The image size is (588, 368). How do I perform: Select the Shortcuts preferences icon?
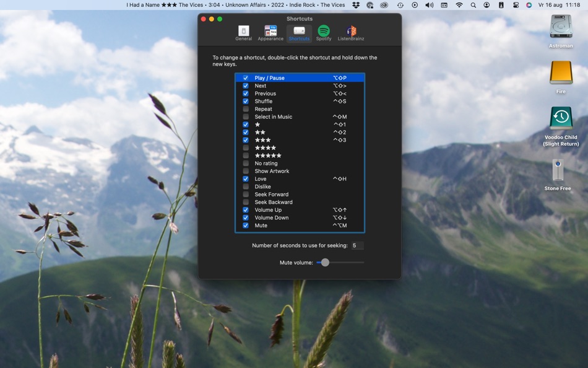click(299, 32)
